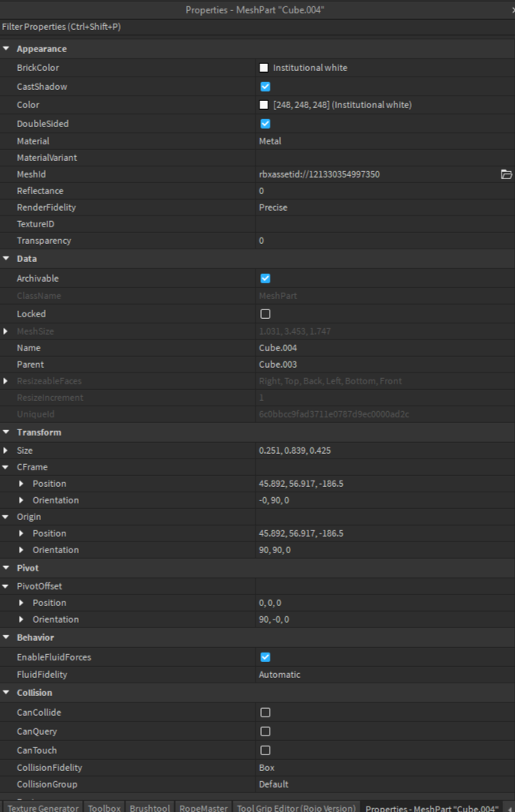This screenshot has width=515, height=812.
Task: Collapse the Behavior section
Action: 6,638
